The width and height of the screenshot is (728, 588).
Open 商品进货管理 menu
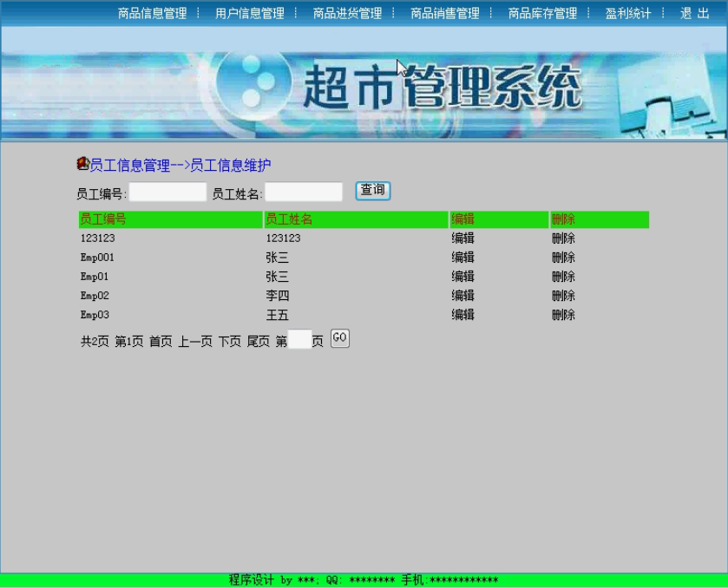pyautogui.click(x=347, y=13)
